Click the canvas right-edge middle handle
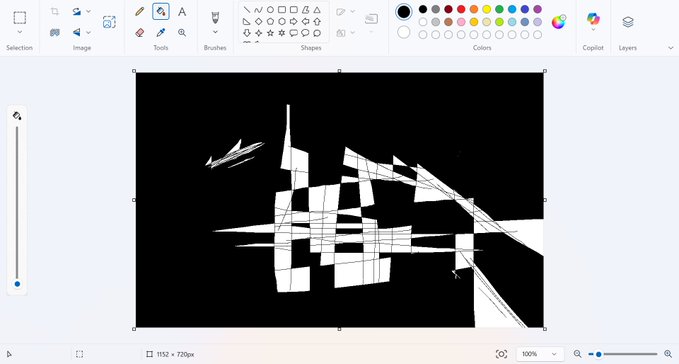Viewport: 679px width, 364px height. pyautogui.click(x=545, y=200)
